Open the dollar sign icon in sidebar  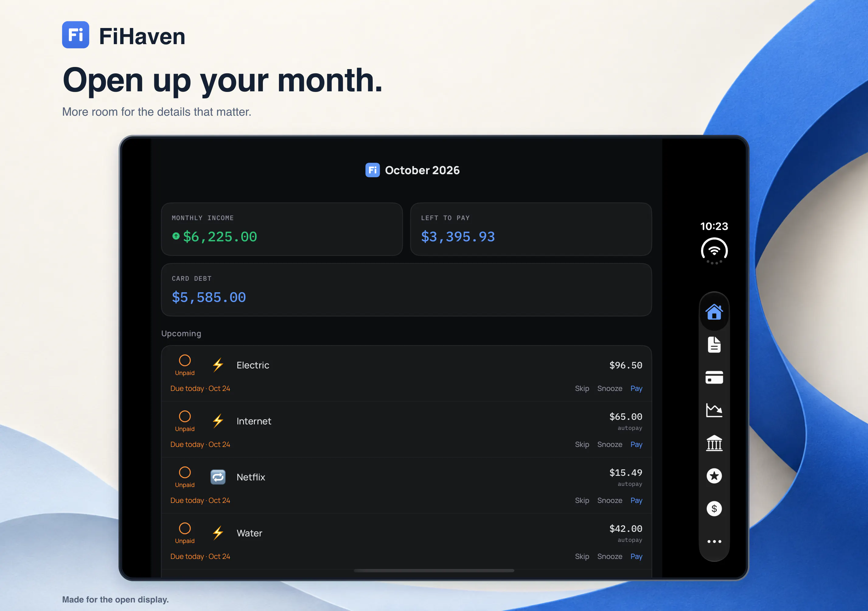point(714,508)
